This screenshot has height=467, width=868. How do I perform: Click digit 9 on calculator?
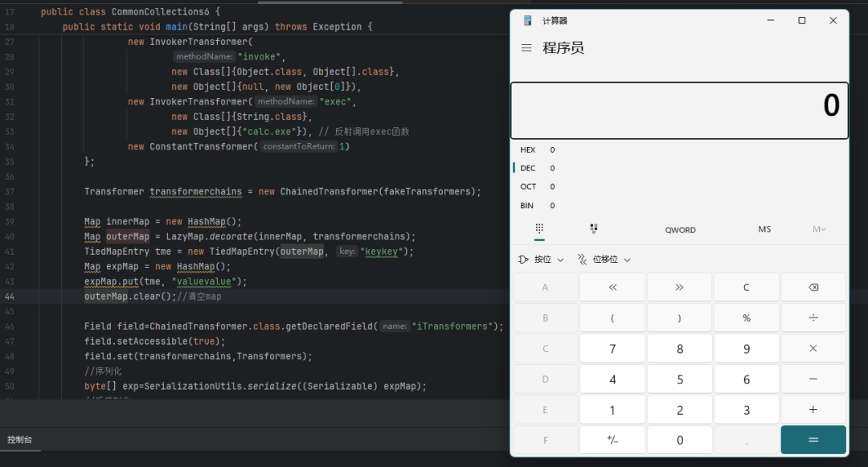[x=746, y=349]
